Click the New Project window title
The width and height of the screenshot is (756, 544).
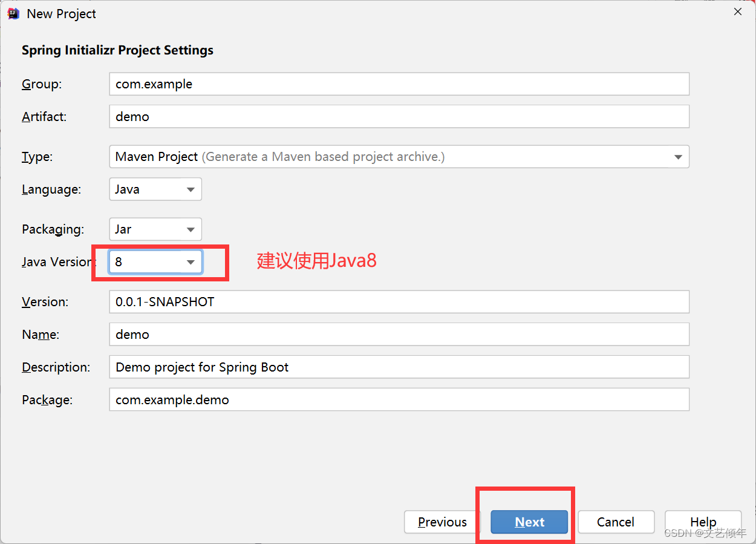(x=61, y=14)
